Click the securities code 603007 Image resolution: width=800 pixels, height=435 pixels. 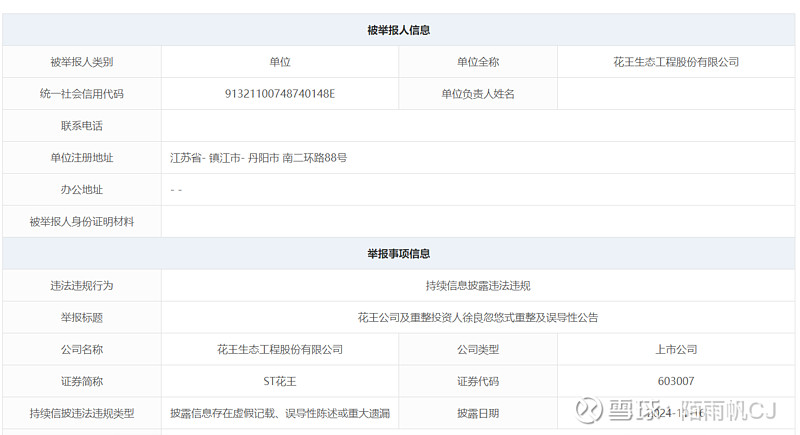676,381
